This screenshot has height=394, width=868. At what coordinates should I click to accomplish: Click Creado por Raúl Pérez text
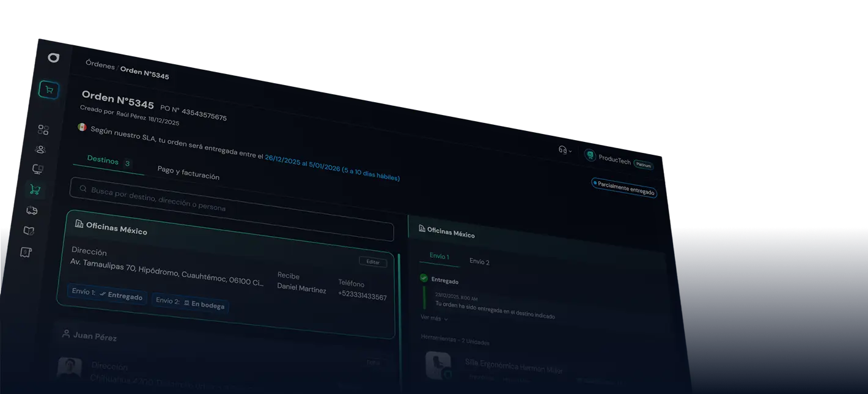[129, 114]
